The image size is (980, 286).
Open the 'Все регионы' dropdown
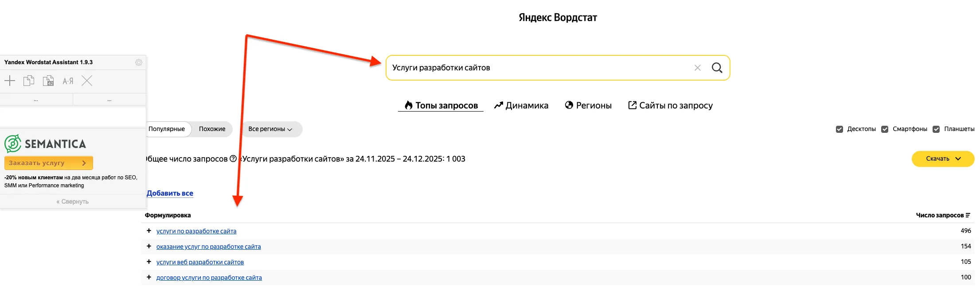point(270,129)
